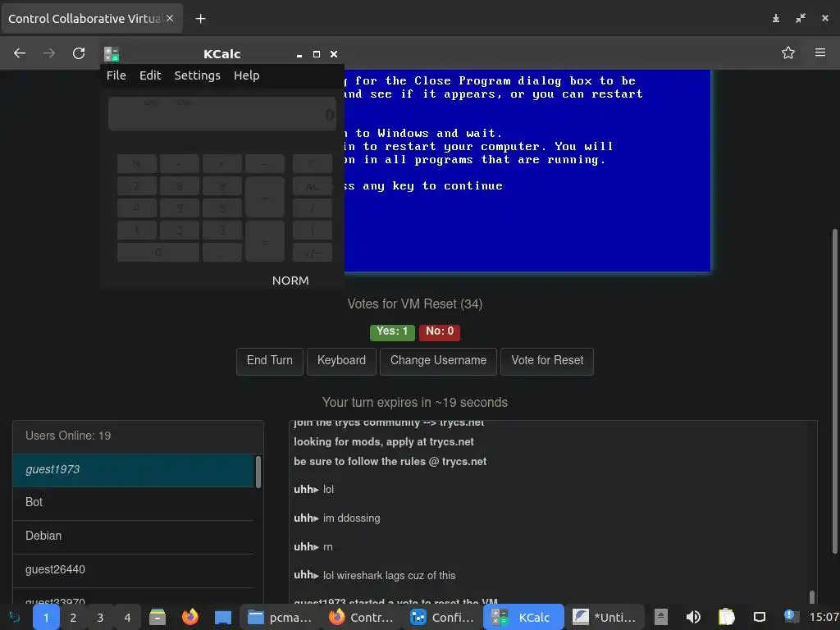Switch to workspace 4 in the taskbar
840x630 pixels.
[x=127, y=618]
